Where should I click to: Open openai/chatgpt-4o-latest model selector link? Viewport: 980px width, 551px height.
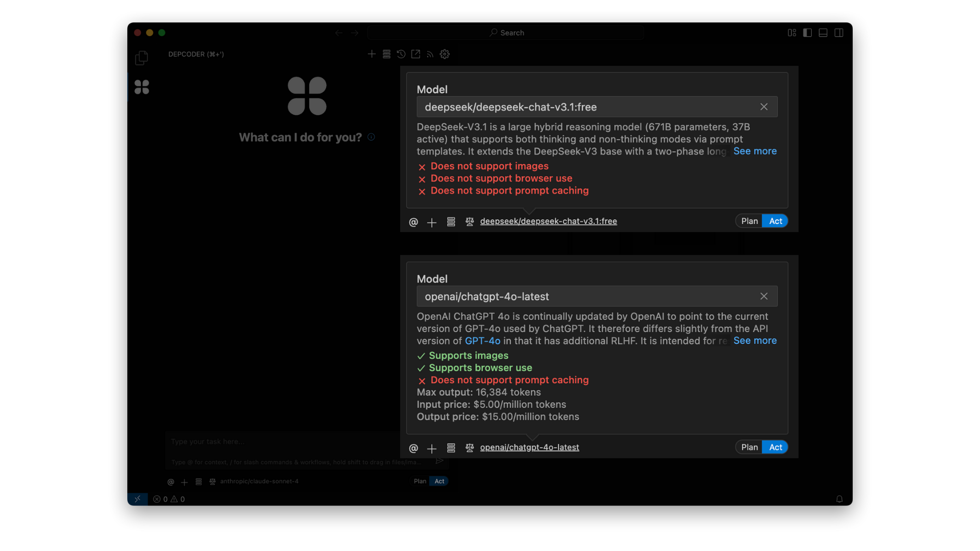[529, 447]
